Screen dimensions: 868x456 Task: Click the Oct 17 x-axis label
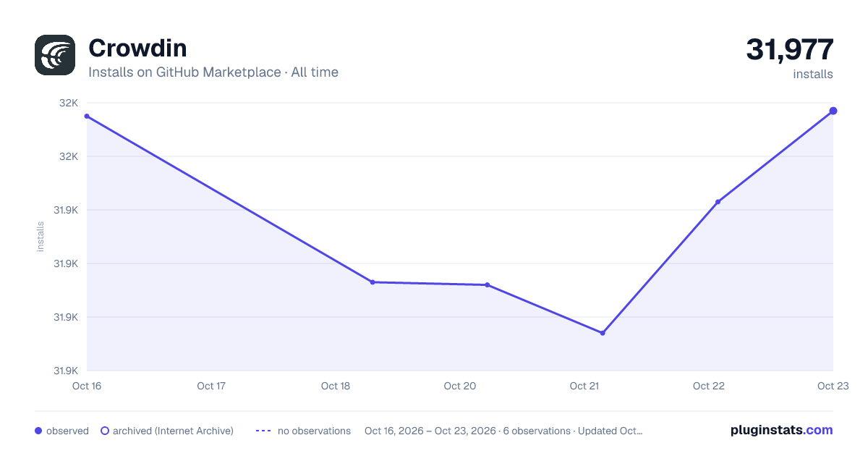coord(211,386)
